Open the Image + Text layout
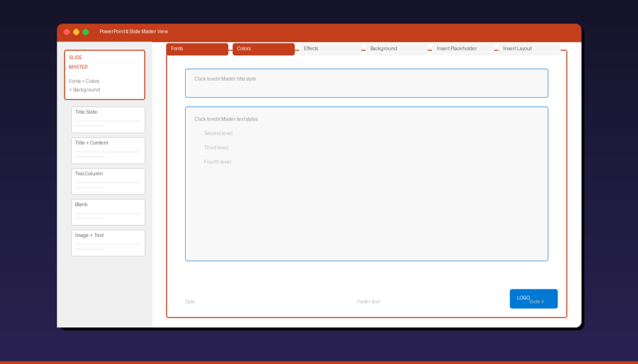Screen dimensions: 638x364 pyautogui.click(x=108, y=242)
